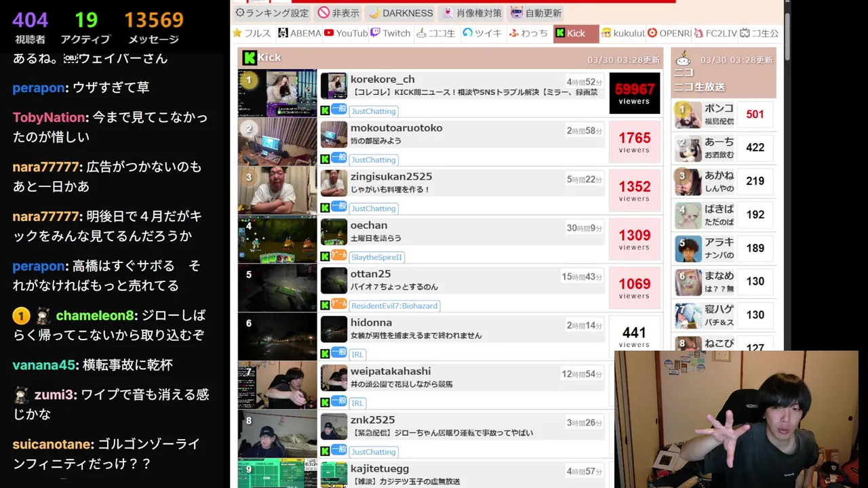Viewport: 868px width, 488px height.
Task: Switch to the ツイキ tab
Action: (482, 33)
